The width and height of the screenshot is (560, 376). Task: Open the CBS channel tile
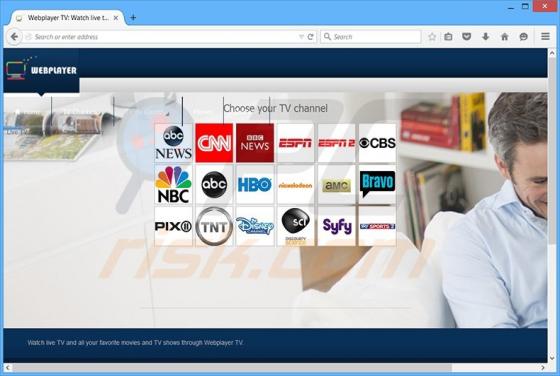coord(377,143)
